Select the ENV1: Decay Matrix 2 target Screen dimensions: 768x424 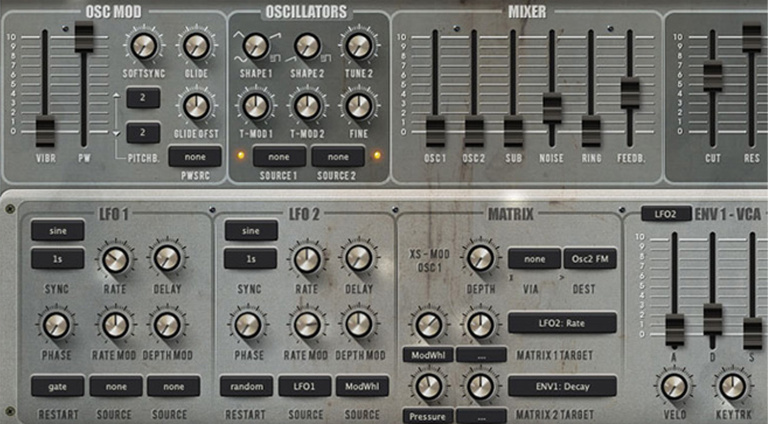pos(562,386)
